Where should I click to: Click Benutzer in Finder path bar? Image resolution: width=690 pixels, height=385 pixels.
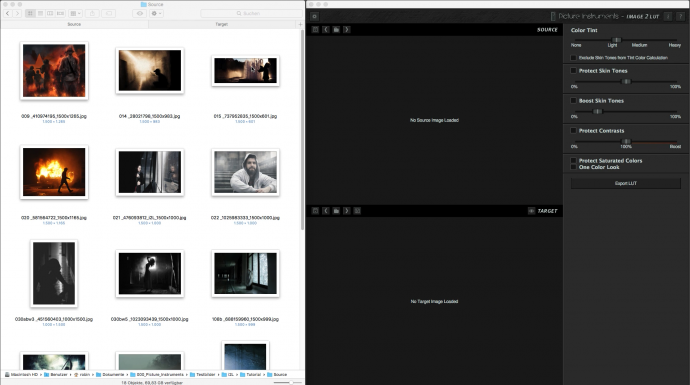[x=56, y=374]
